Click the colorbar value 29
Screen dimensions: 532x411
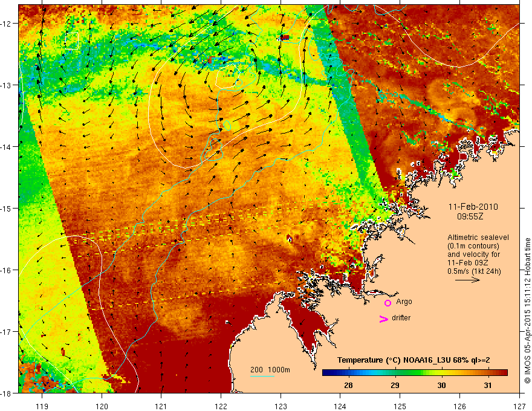coord(395,386)
